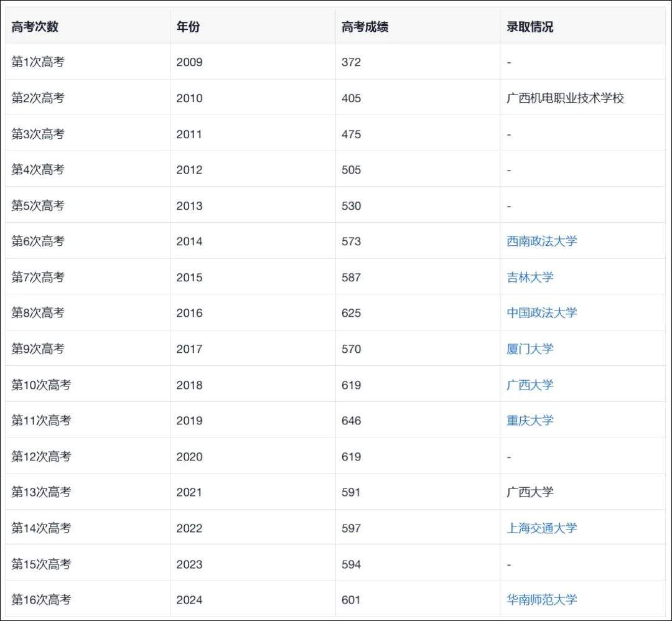Select the 第13次高考 cell

(88, 492)
